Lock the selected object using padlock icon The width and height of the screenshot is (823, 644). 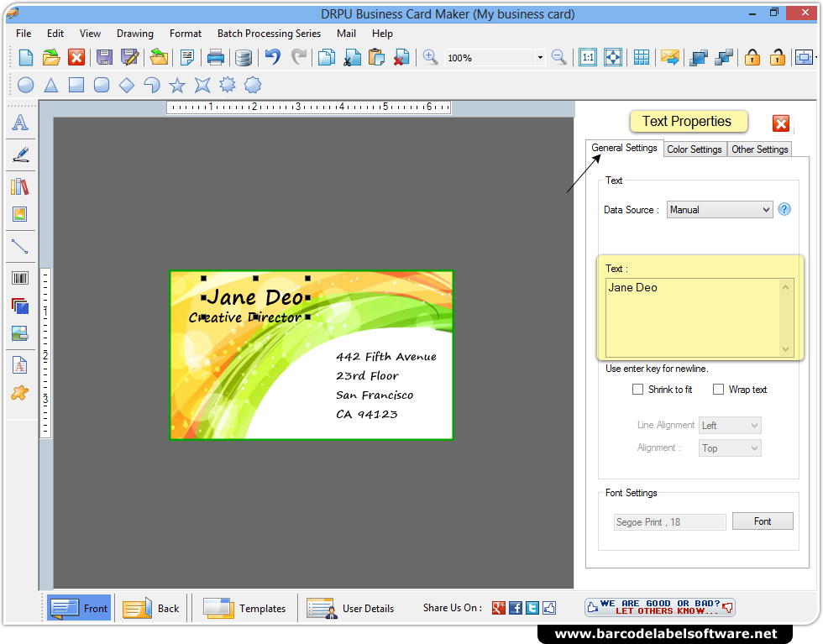752,57
